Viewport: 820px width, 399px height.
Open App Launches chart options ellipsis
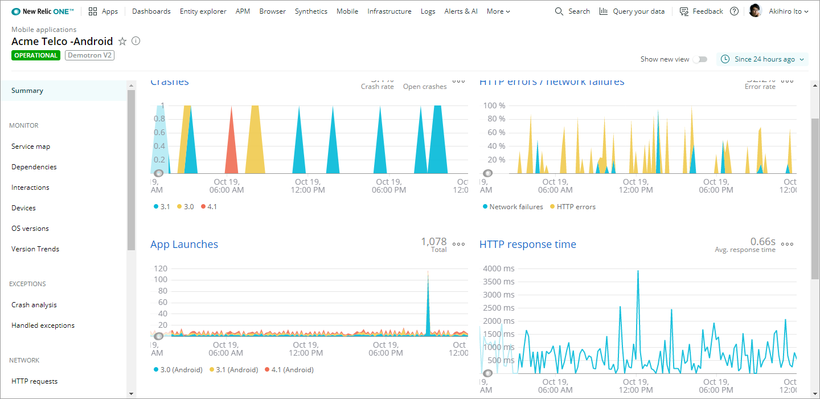coord(459,244)
